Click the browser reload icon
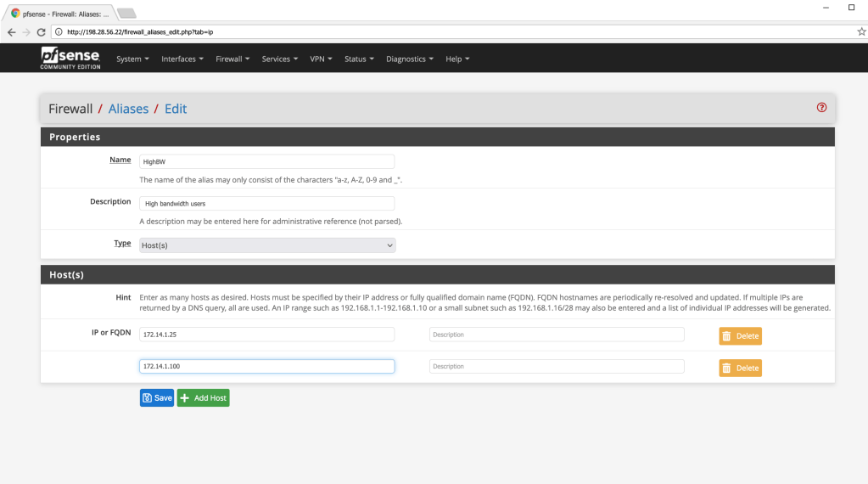 pos(41,31)
